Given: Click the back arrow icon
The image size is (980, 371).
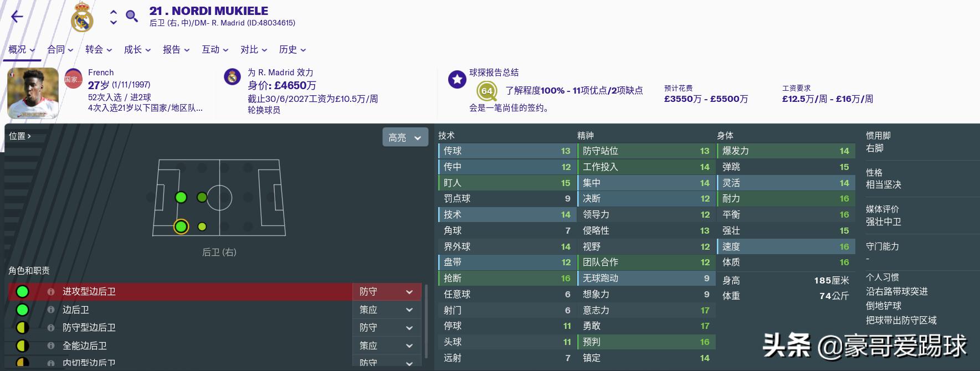Looking at the screenshot, I should [x=17, y=17].
